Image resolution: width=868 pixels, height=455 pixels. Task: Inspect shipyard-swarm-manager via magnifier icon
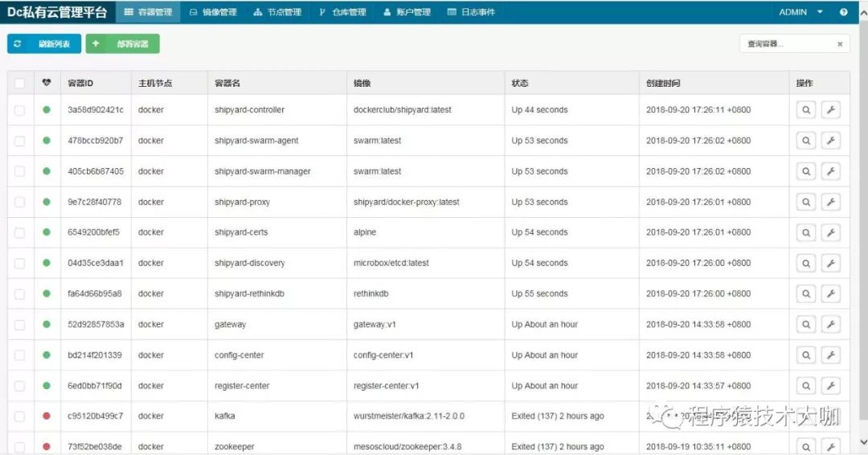click(x=806, y=171)
